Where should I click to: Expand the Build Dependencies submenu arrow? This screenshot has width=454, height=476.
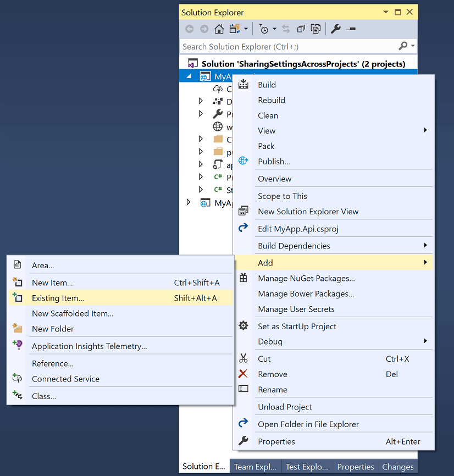(425, 245)
